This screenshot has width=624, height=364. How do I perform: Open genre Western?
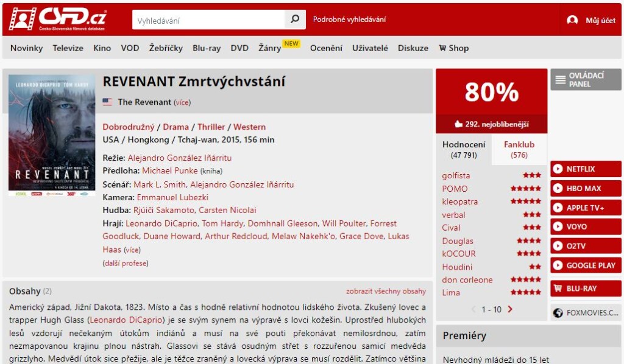(249, 127)
